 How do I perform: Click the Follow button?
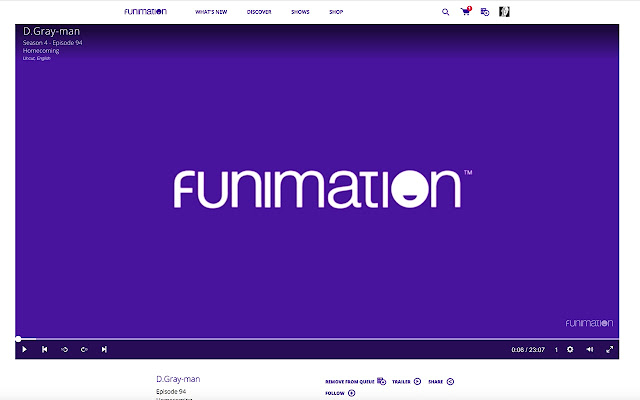tap(340, 393)
